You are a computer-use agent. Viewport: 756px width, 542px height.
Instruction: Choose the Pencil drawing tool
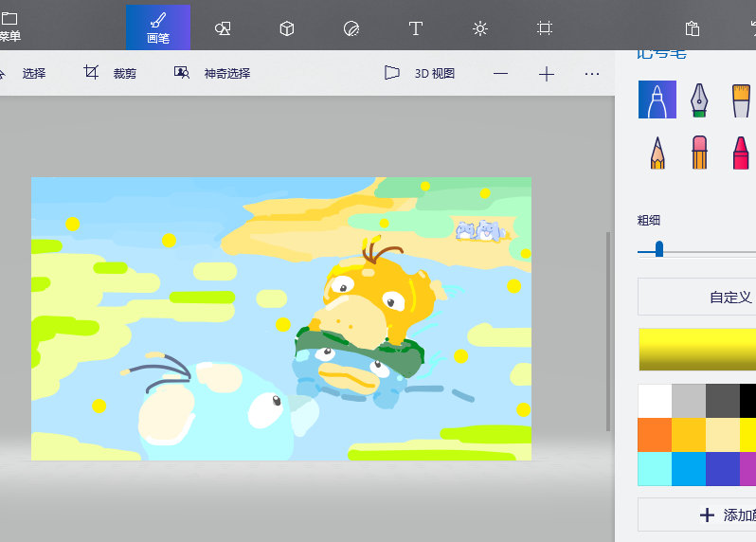tap(657, 153)
